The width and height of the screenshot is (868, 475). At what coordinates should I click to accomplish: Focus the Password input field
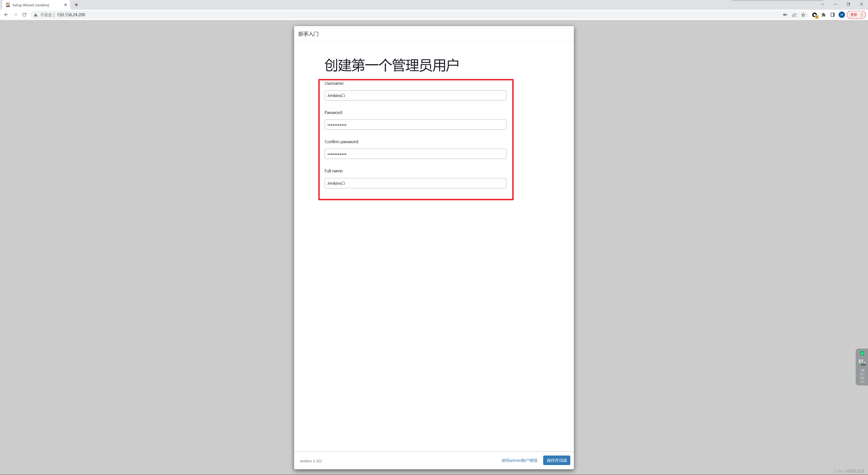[415, 125]
